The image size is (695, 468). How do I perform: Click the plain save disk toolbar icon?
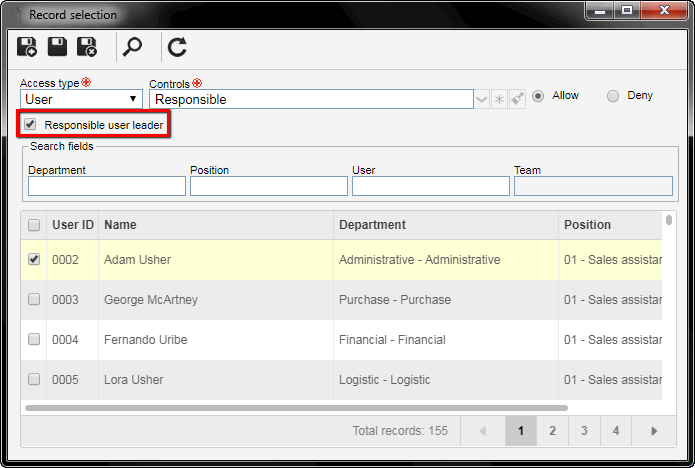[x=57, y=47]
